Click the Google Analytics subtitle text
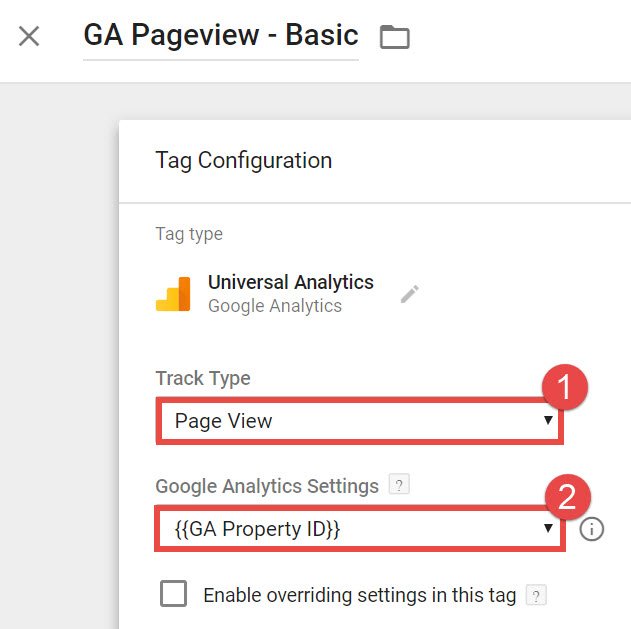 tap(274, 306)
